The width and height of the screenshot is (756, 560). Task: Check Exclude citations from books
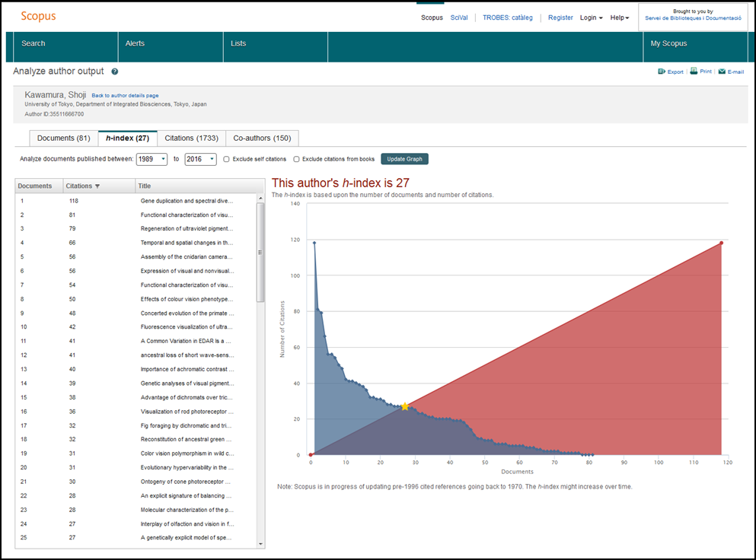(x=296, y=159)
